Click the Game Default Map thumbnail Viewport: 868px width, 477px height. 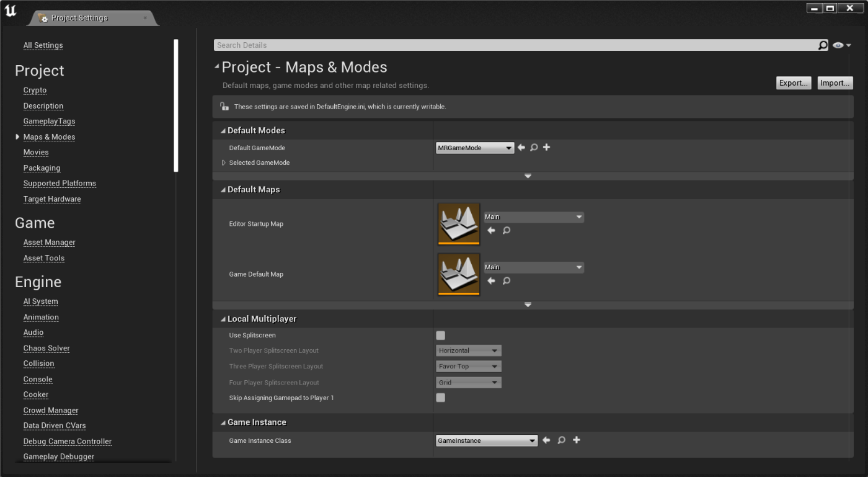pos(458,274)
